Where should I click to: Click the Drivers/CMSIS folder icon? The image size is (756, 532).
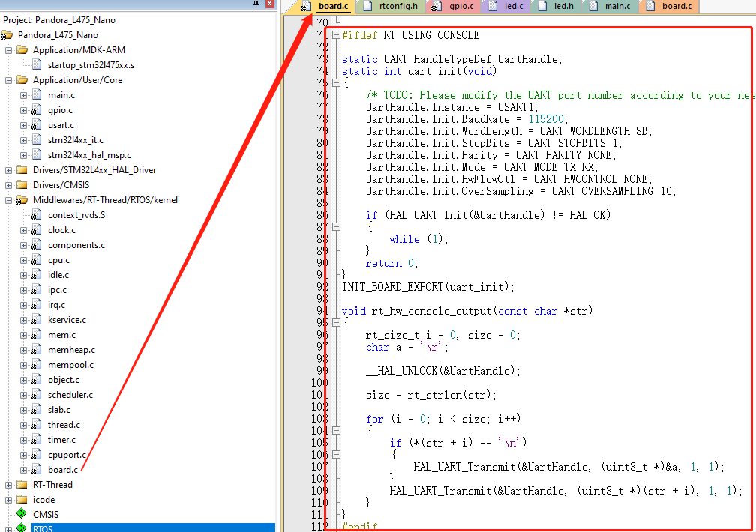coord(22,185)
